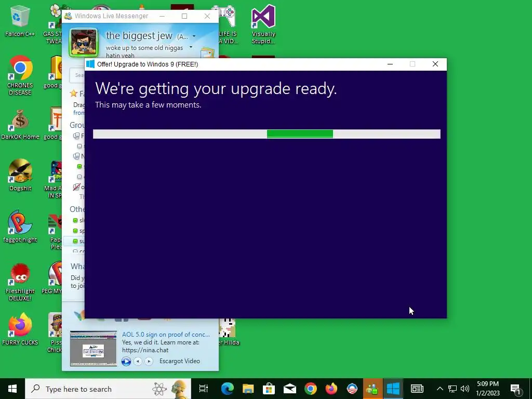Open the AOL 5.0 sign on proof link

click(166, 335)
